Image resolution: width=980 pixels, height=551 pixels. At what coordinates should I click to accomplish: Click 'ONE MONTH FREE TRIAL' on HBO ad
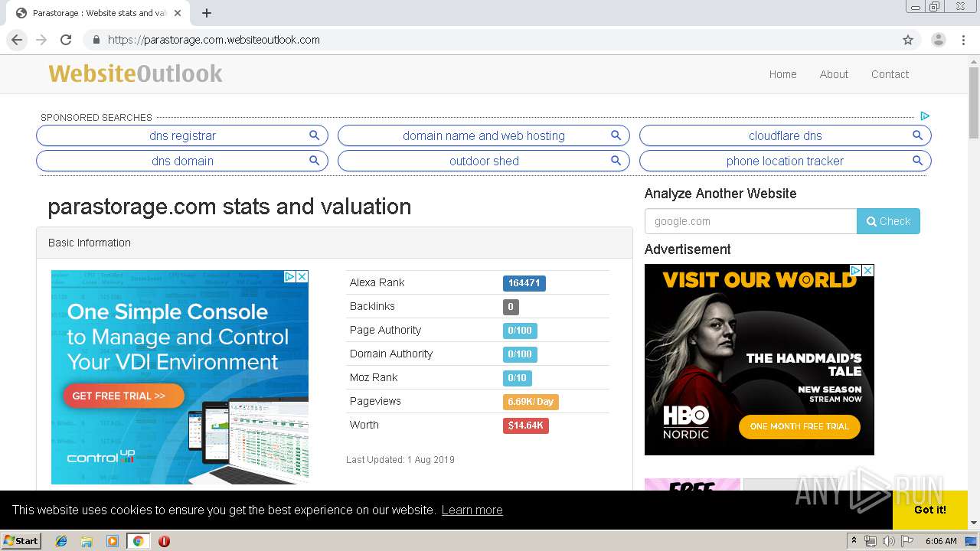[799, 426]
